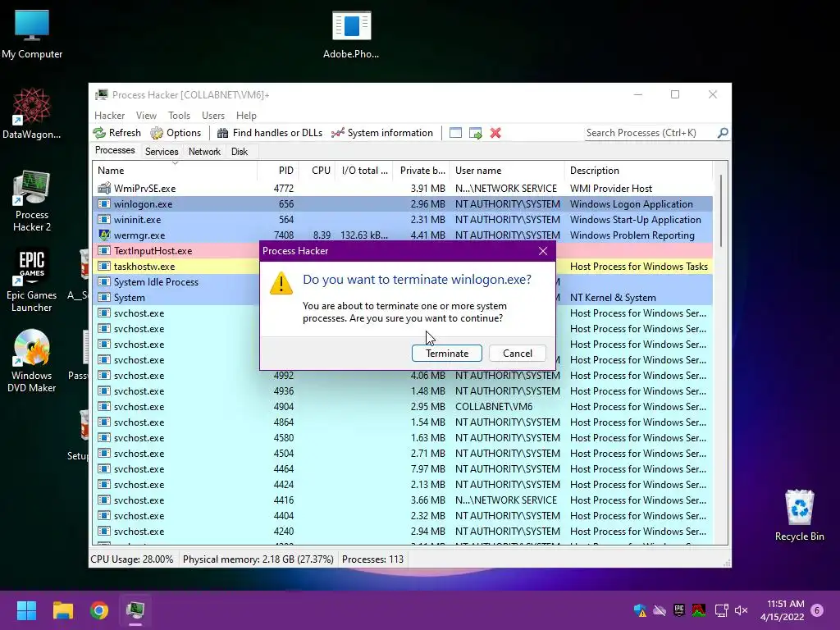Click Process Hacker taskbar icon
This screenshot has width=840, height=630.
pyautogui.click(x=135, y=610)
